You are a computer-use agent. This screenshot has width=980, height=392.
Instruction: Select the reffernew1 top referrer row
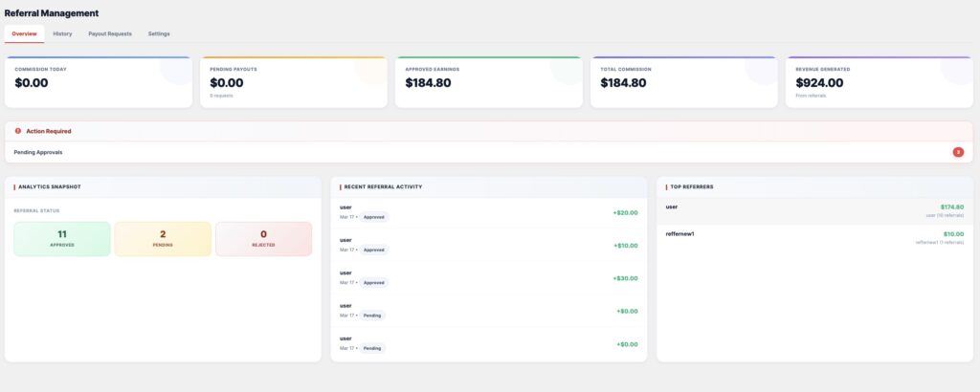814,237
